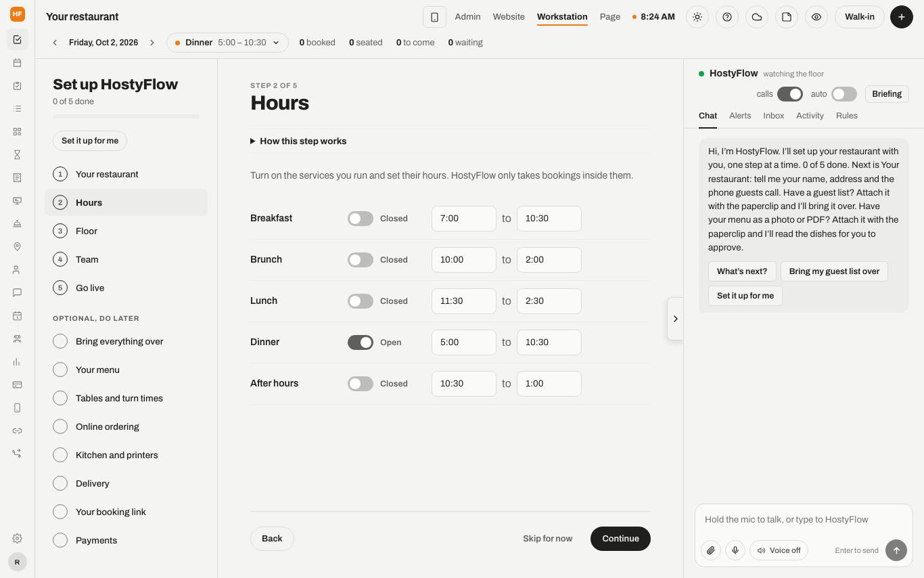924x578 pixels.
Task: Switch off the Dinner service toggle
Action: point(361,342)
